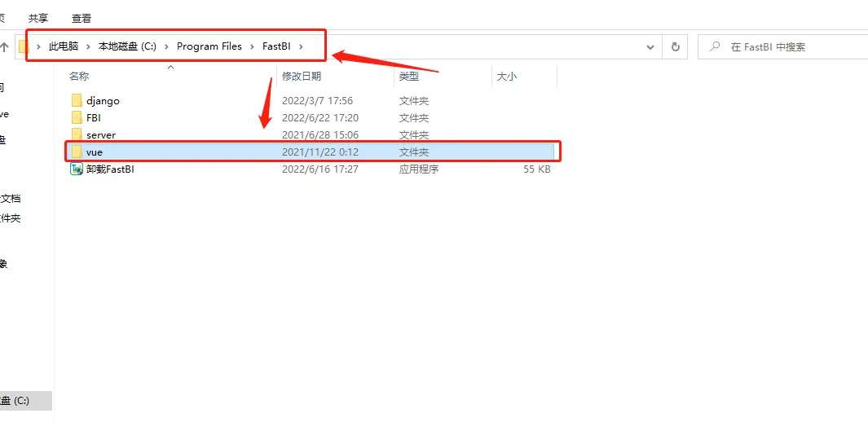Select the FBI folder name

pos(94,118)
